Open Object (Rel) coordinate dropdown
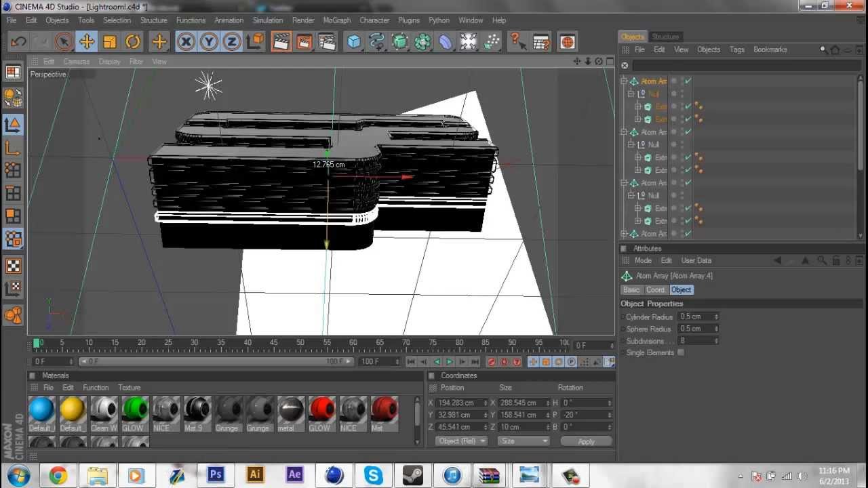The width and height of the screenshot is (868, 488). point(462,441)
